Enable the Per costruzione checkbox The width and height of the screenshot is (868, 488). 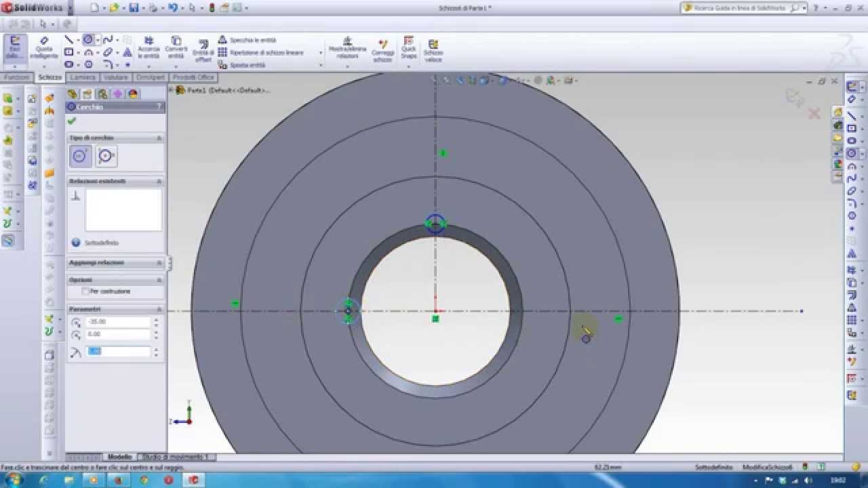(85, 291)
